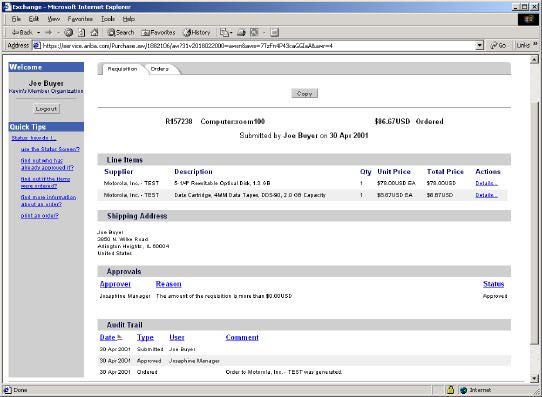Click the Logout button
Screen dimensions: 542x397
[46, 109]
